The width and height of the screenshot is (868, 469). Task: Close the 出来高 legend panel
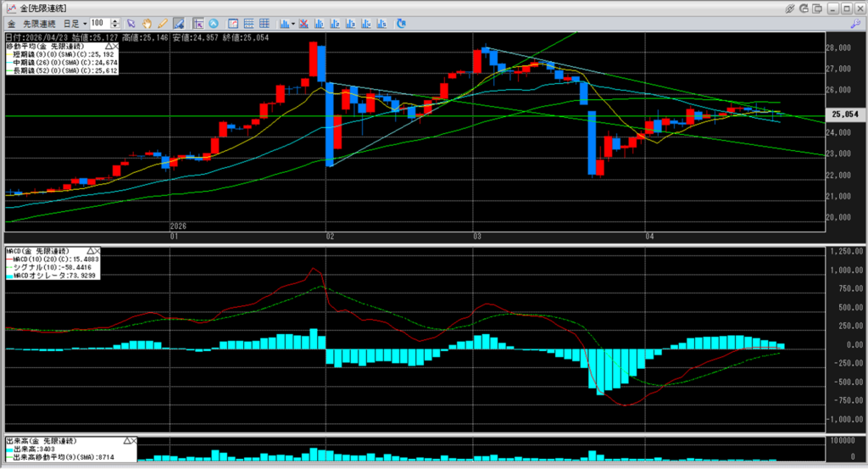(133, 441)
